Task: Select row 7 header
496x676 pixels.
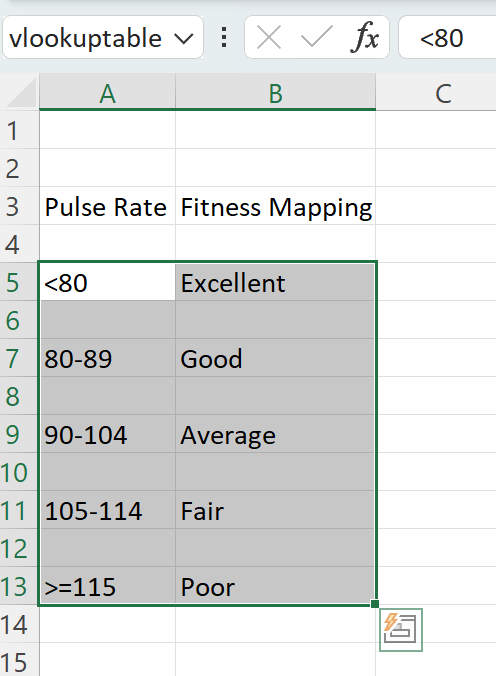Action: (19, 358)
